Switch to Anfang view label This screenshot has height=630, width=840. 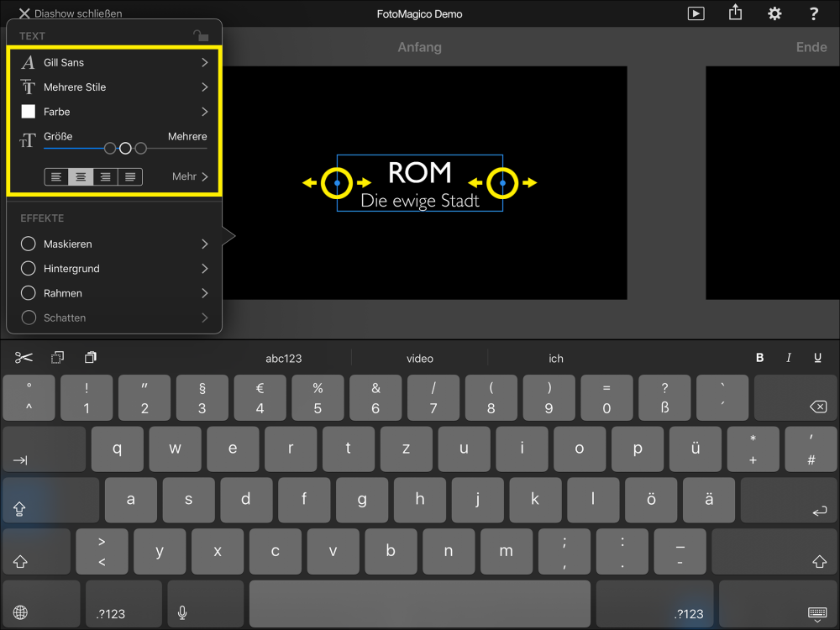(x=419, y=47)
